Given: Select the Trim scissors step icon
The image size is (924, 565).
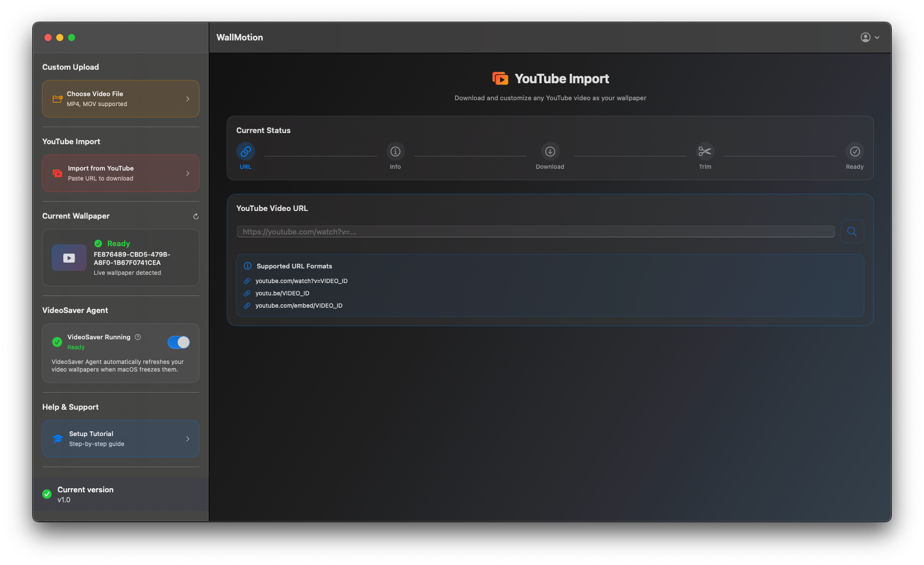Looking at the screenshot, I should tap(705, 151).
